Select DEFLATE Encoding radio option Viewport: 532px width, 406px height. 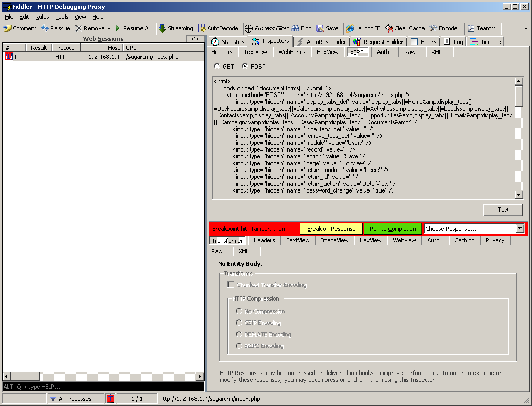(239, 334)
